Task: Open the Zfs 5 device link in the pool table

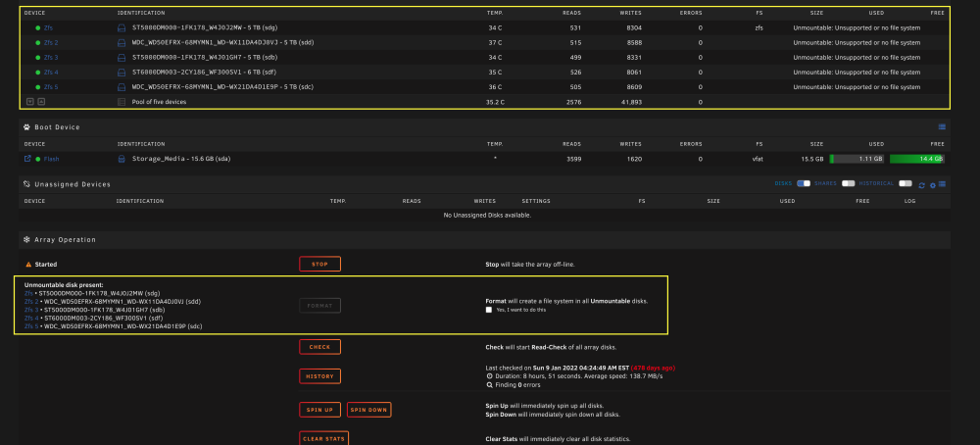Action: pyautogui.click(x=51, y=87)
